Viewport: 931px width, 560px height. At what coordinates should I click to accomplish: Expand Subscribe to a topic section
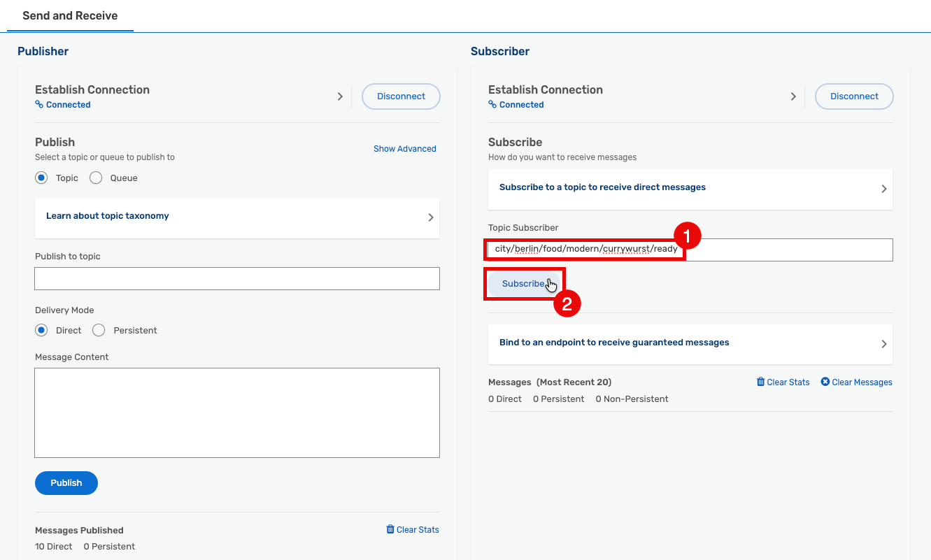[690, 189]
